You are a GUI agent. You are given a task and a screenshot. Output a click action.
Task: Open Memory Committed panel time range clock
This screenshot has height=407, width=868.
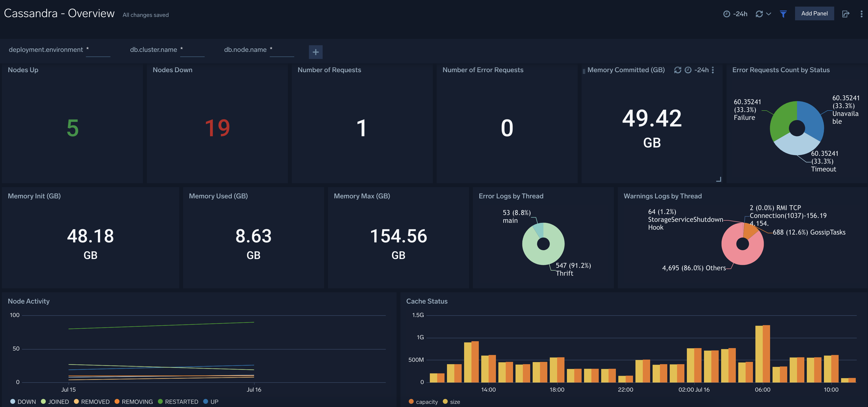[688, 70]
